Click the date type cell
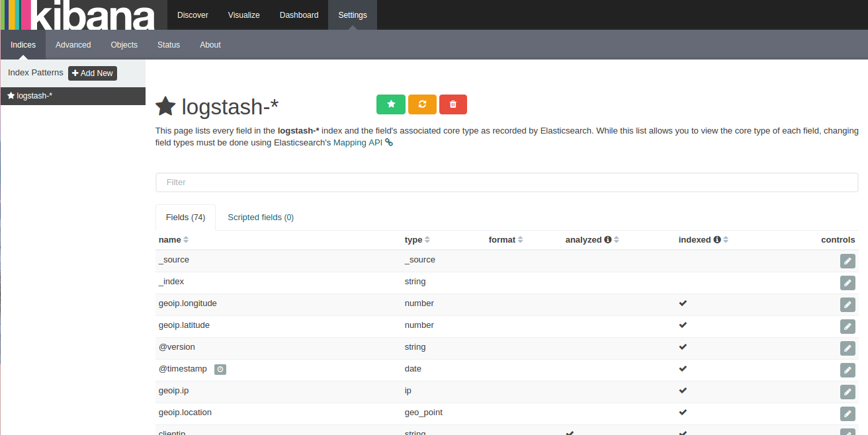 coord(413,369)
